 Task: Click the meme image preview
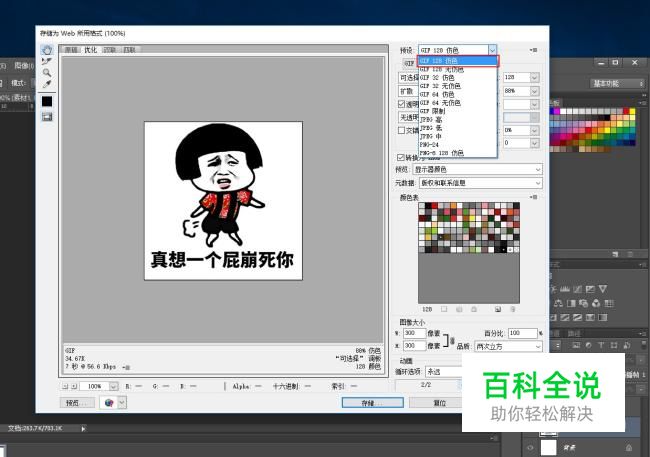pyautogui.click(x=223, y=201)
